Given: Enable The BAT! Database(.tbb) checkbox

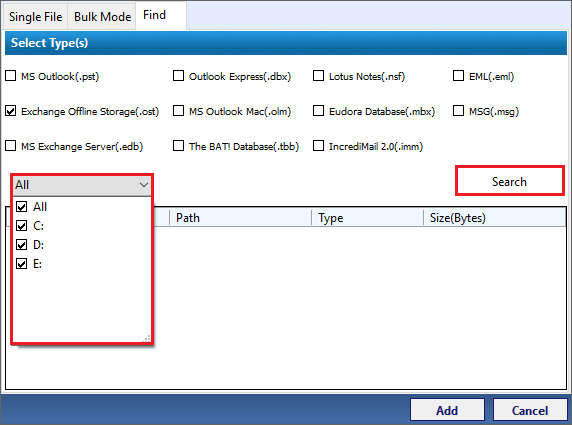Looking at the screenshot, I should coord(178,146).
